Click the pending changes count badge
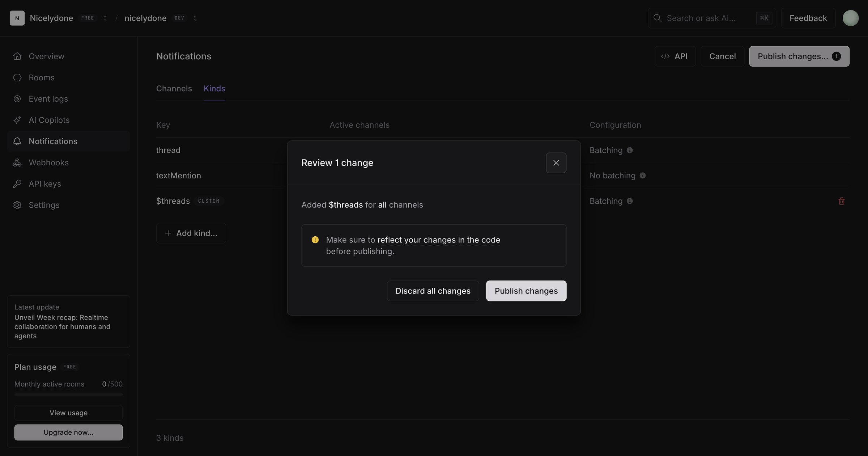Screen dimensions: 868x456 (x=836, y=56)
